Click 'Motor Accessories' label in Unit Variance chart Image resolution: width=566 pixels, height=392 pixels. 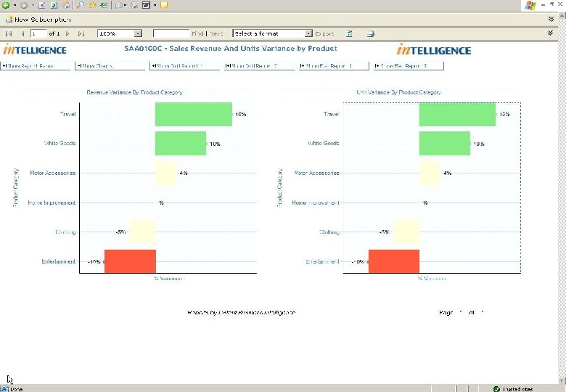tap(316, 173)
